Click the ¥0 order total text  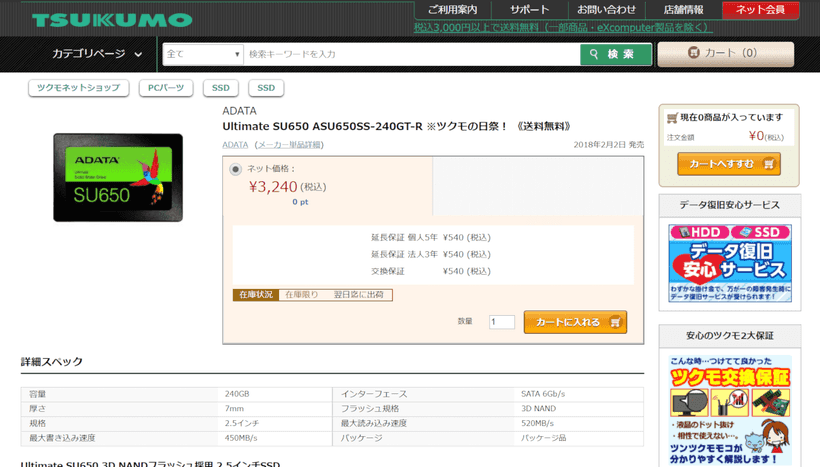click(x=756, y=136)
